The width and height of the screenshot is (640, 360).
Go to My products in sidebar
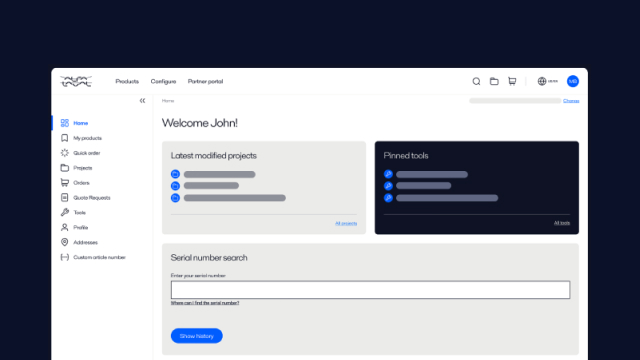[x=87, y=138]
